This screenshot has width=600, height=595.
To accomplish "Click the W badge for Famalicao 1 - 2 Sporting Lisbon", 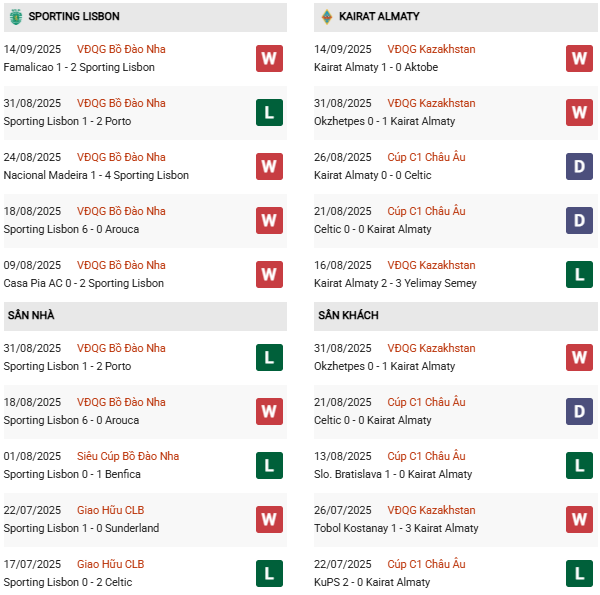I will point(269,58).
